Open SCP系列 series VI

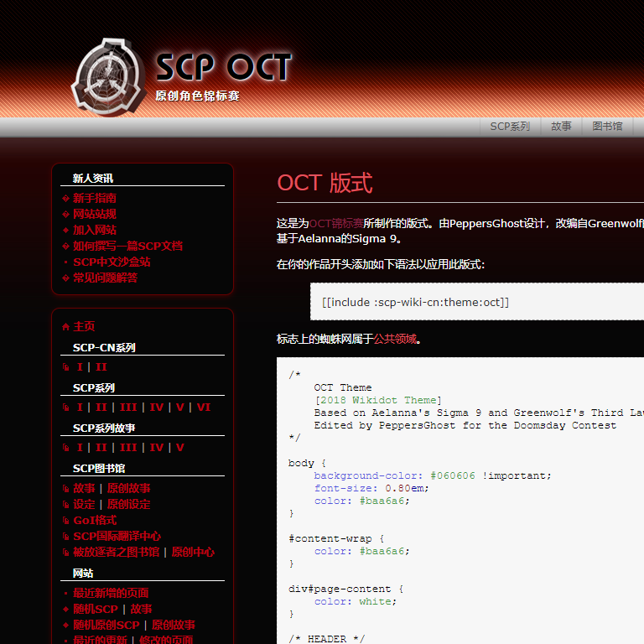(x=203, y=407)
